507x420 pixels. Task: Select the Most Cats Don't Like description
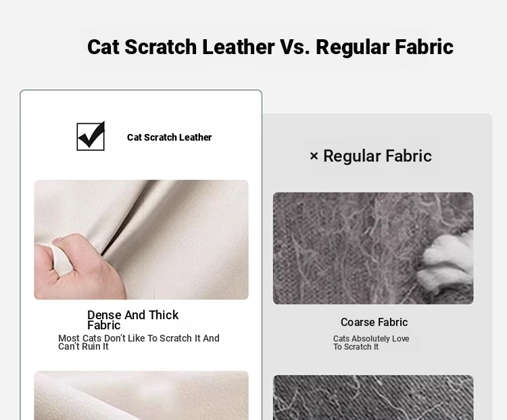139,342
